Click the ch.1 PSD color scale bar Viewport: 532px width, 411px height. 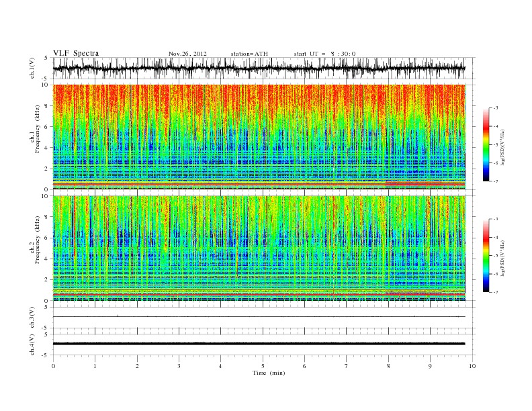[x=486, y=144]
